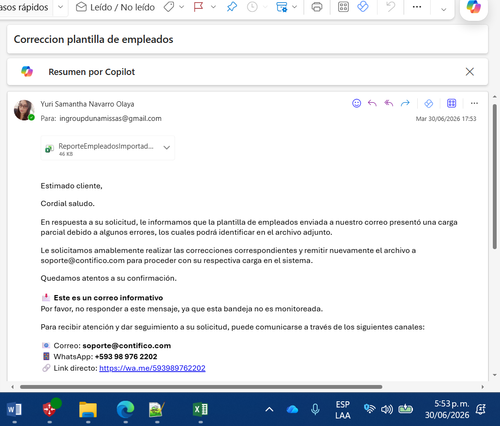Screen dimensions: 500x426
Task: Click the horizontal scrollbar thumb
Action: click(x=201, y=387)
